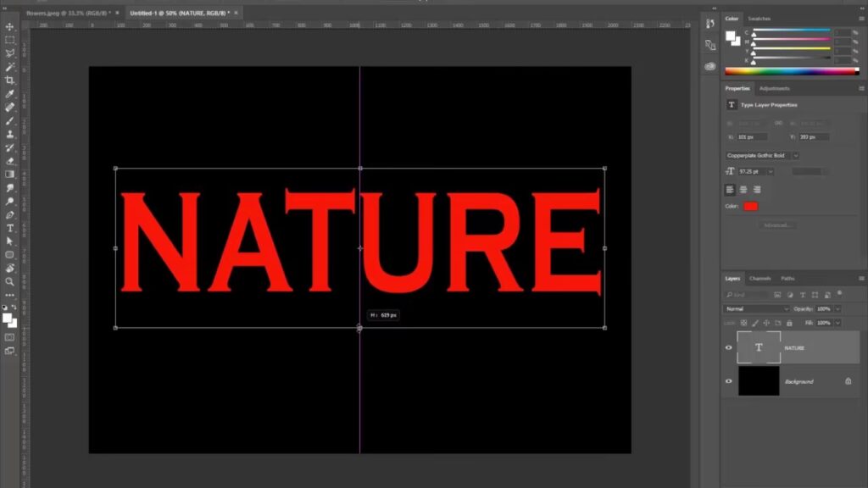Select the Horizontal Type tool
The image size is (868, 488).
point(10,228)
